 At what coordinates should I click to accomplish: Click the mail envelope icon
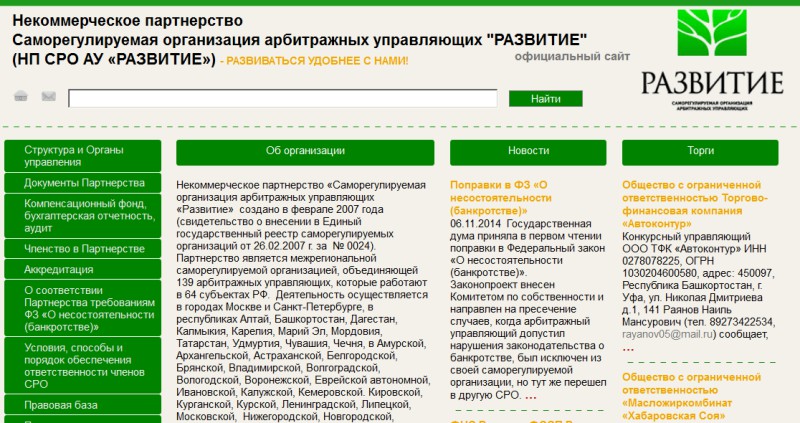pos(48,96)
